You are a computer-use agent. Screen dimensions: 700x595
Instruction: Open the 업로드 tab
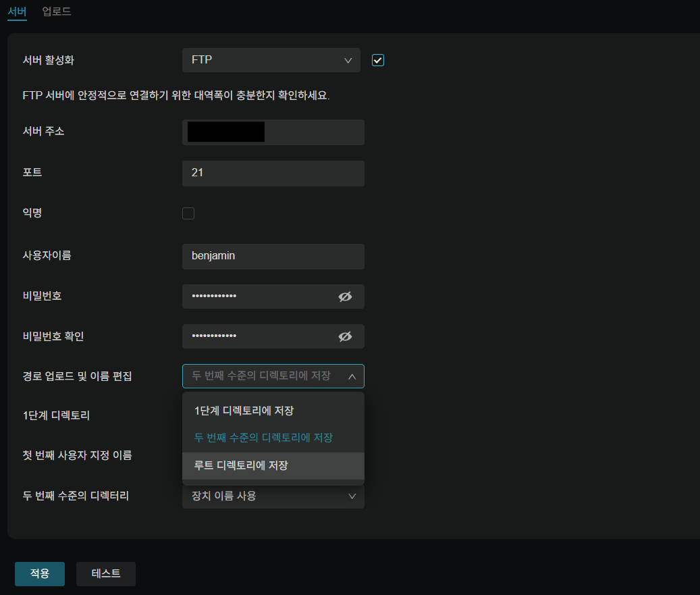pyautogui.click(x=57, y=11)
